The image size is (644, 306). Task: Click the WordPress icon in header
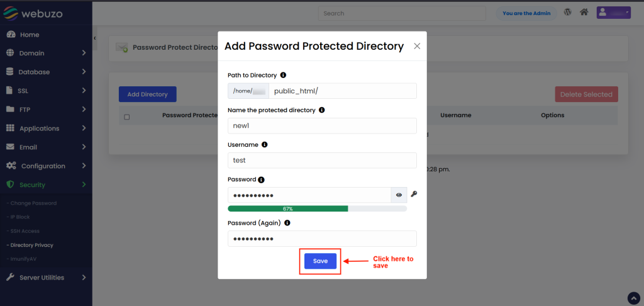pyautogui.click(x=568, y=13)
